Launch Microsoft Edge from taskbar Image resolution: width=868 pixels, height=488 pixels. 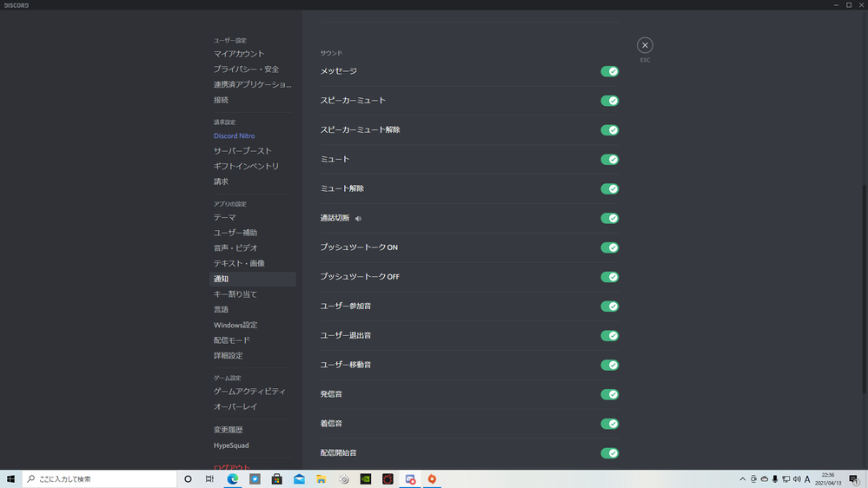click(x=233, y=479)
